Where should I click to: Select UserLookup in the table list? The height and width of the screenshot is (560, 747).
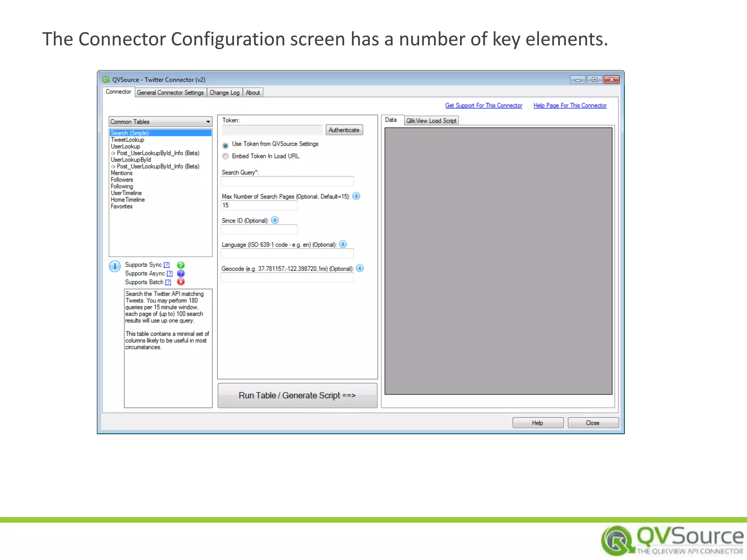coord(160,146)
